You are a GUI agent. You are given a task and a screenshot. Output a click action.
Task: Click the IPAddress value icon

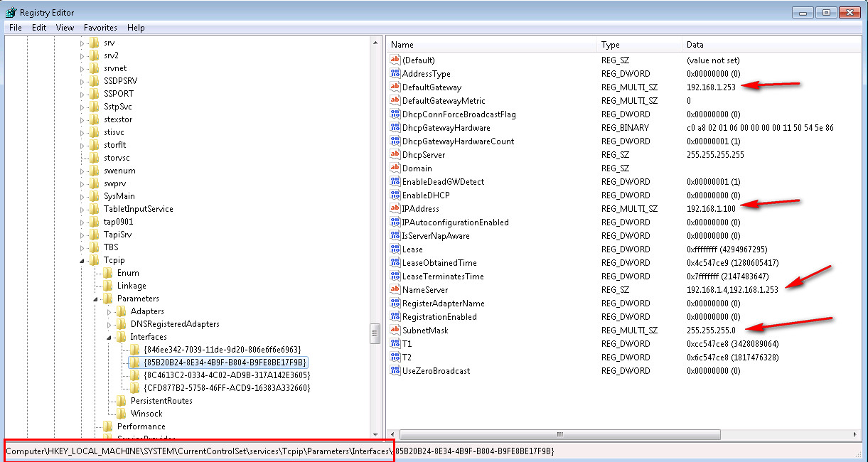395,209
